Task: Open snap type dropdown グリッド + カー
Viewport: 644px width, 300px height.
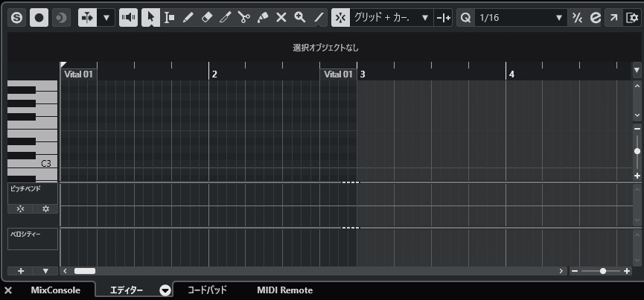Action: click(x=392, y=18)
